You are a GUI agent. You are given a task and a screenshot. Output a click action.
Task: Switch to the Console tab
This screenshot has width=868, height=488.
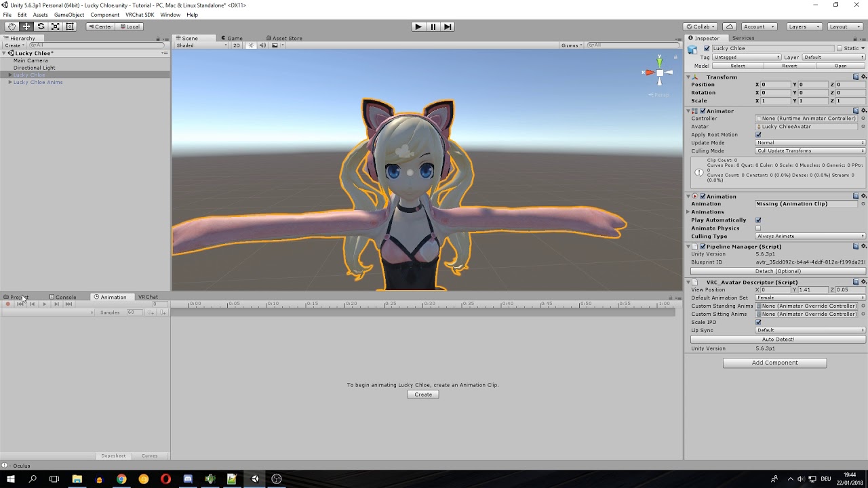62,298
